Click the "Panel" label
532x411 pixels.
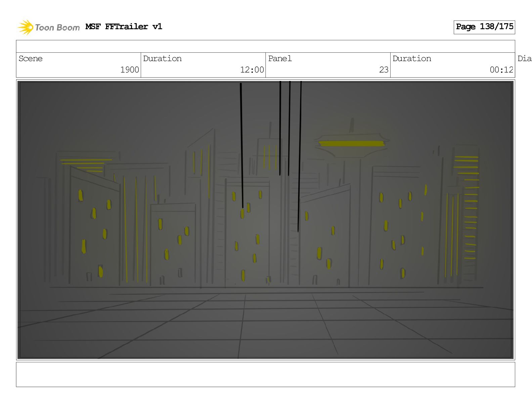pos(280,58)
